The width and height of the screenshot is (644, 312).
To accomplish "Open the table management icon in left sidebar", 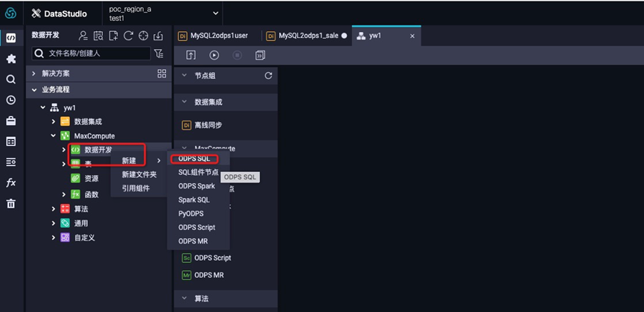I will click(x=11, y=141).
